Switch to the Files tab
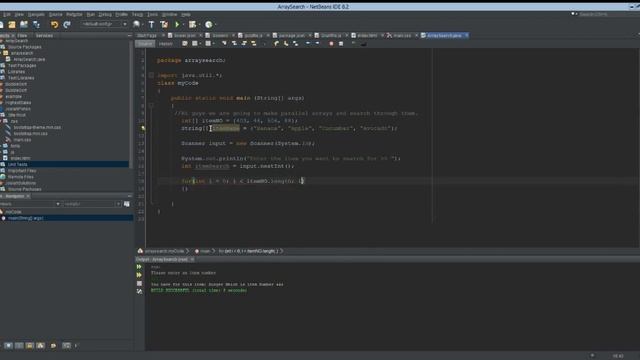Image resolution: width=640 pixels, height=360 pixels. pos(22,36)
